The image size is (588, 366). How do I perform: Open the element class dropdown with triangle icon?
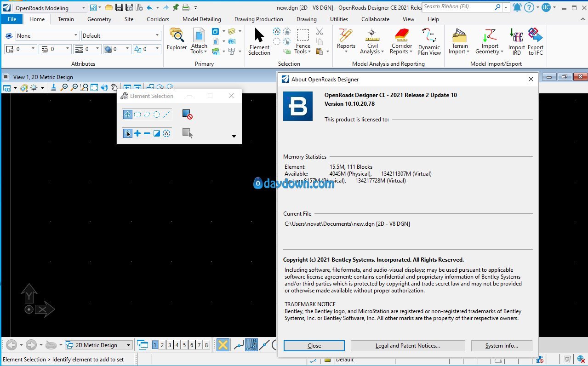pyautogui.click(x=146, y=49)
